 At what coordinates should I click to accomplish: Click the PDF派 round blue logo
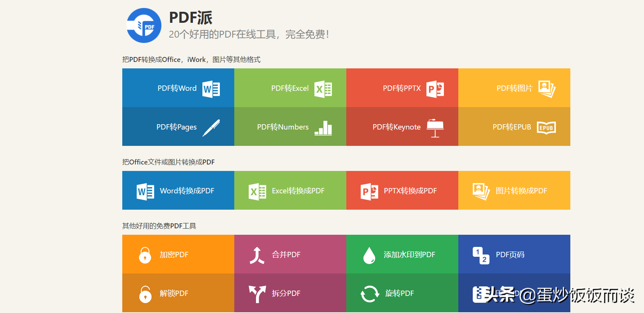click(144, 25)
